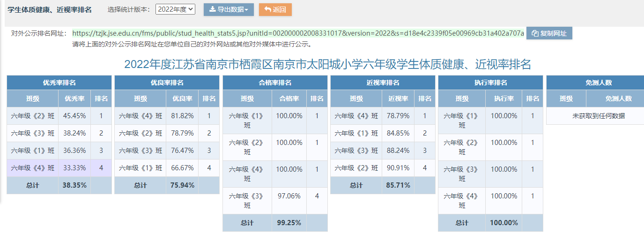
Task: Click 六年级《2》班 in the 优秀率 table
Action: tap(33, 116)
